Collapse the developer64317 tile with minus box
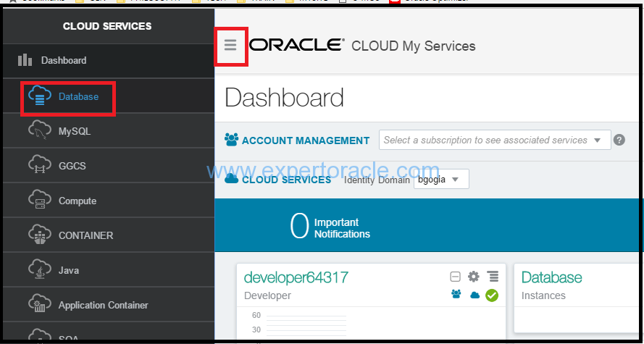Viewport: 644px width, 344px height. click(455, 277)
